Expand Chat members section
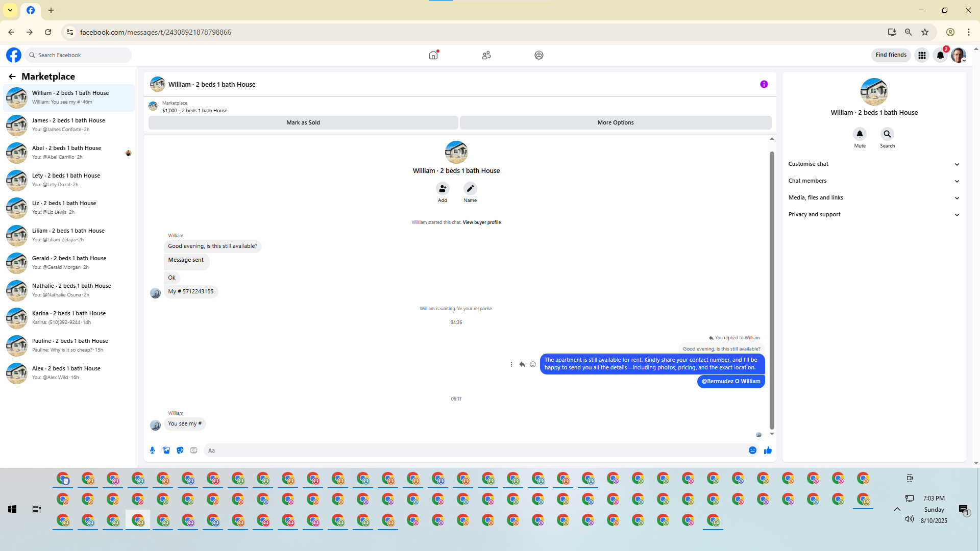980x551 pixels. point(874,181)
